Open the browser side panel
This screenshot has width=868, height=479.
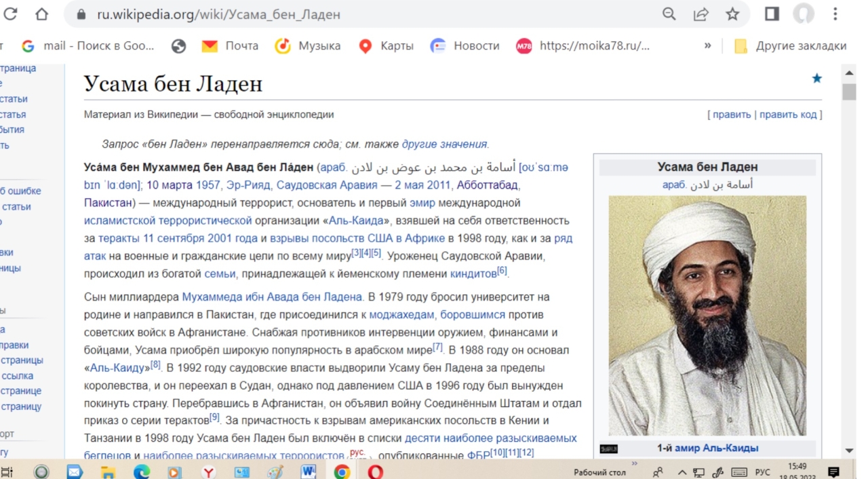772,14
